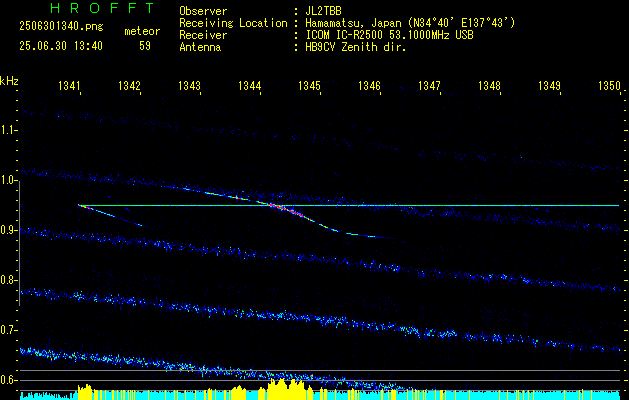
Task: Click the 1348 time axis marker
Action: (x=489, y=85)
